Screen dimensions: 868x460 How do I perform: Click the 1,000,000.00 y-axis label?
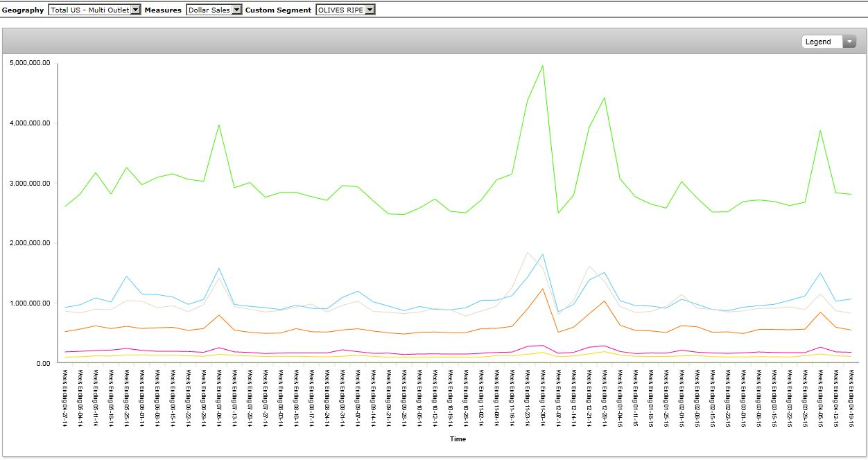point(31,303)
